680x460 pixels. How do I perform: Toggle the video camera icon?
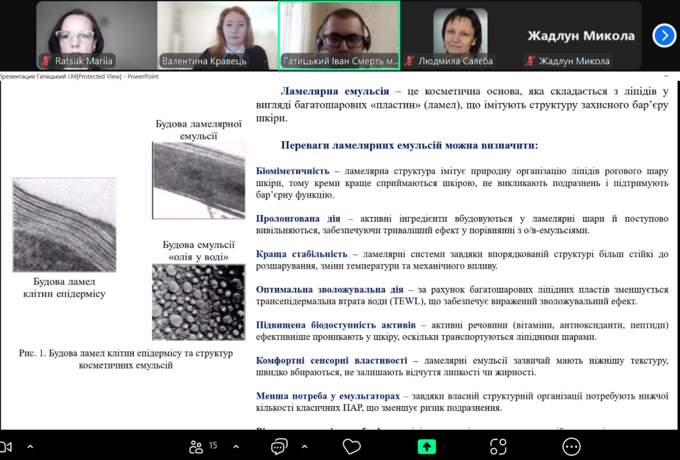[5, 446]
